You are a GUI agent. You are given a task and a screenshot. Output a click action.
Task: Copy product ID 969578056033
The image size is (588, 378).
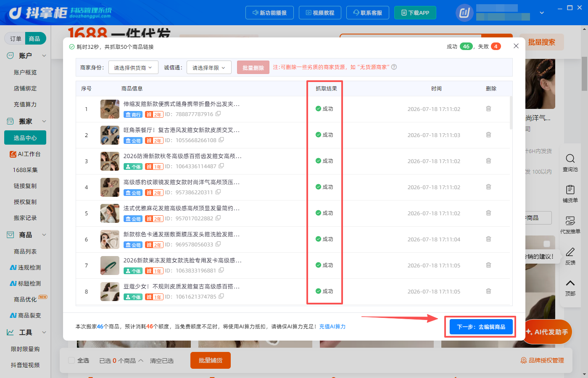218,244
